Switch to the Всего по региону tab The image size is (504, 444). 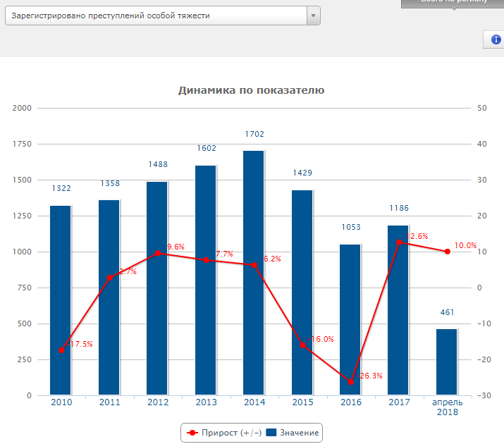453,3
